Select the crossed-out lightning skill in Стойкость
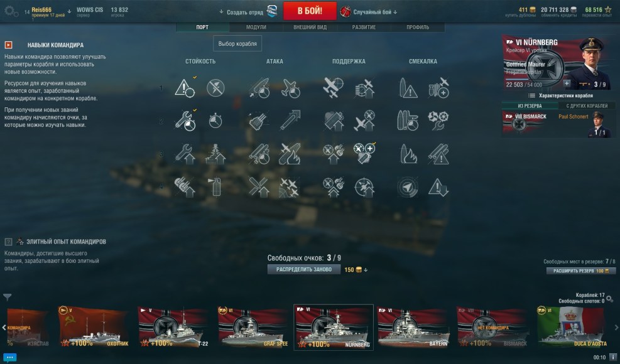620x364 pixels. pyautogui.click(x=215, y=88)
